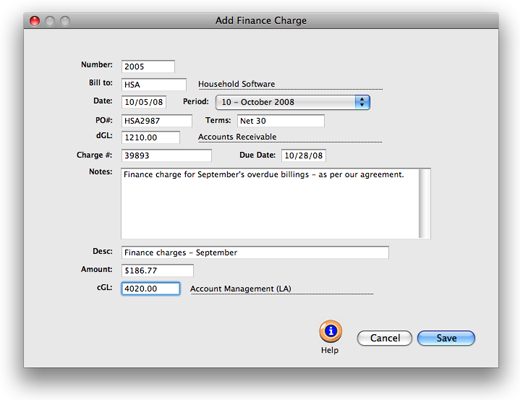Click the Charge # field 39893
520x400 pixels.
pyautogui.click(x=166, y=155)
